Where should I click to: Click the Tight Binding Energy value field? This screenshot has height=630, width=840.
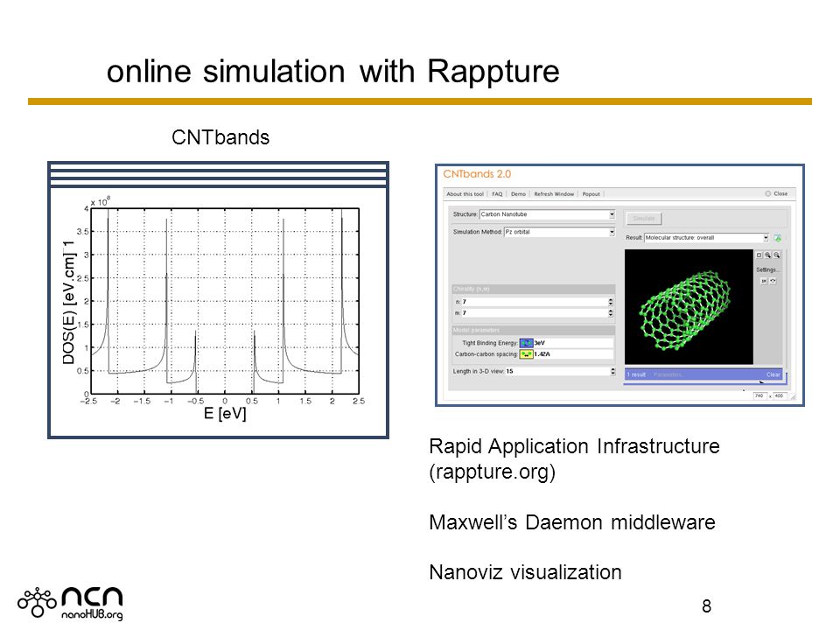point(573,343)
